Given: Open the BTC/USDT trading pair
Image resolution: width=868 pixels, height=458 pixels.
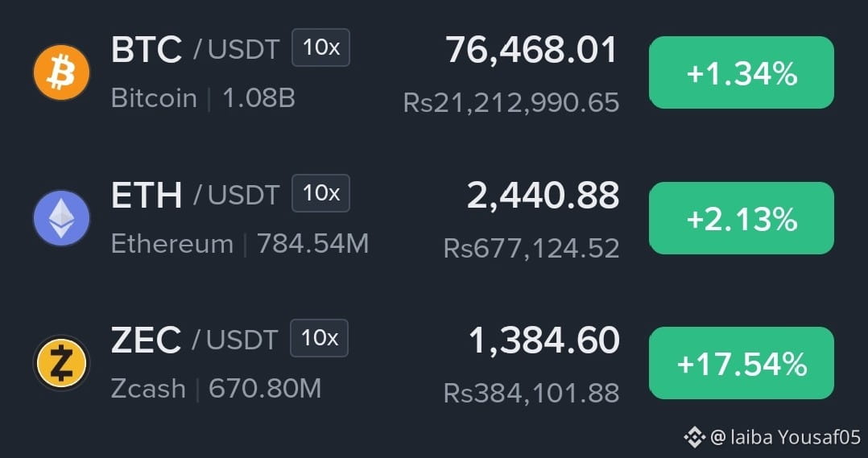Looking at the screenshot, I should click(196, 49).
